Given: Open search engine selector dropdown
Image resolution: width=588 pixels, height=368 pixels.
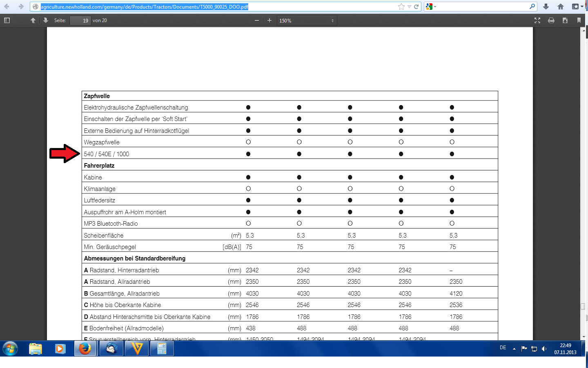Looking at the screenshot, I should [431, 7].
